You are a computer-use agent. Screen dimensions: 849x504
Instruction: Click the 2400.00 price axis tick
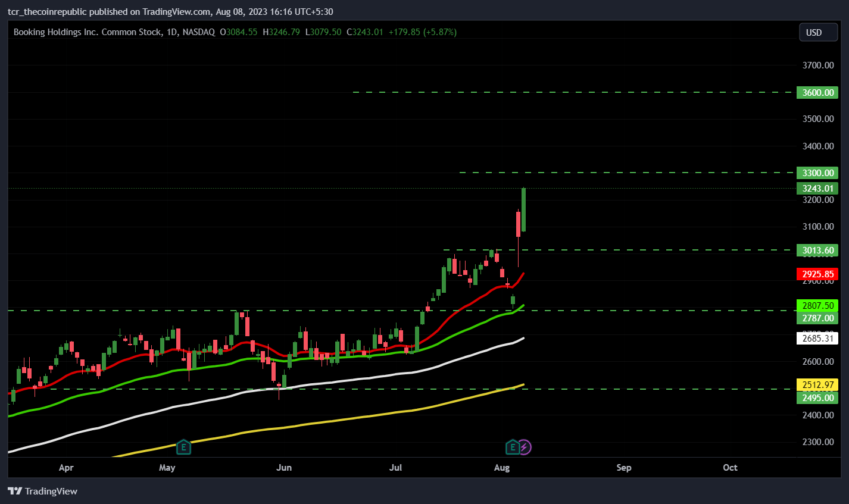817,415
